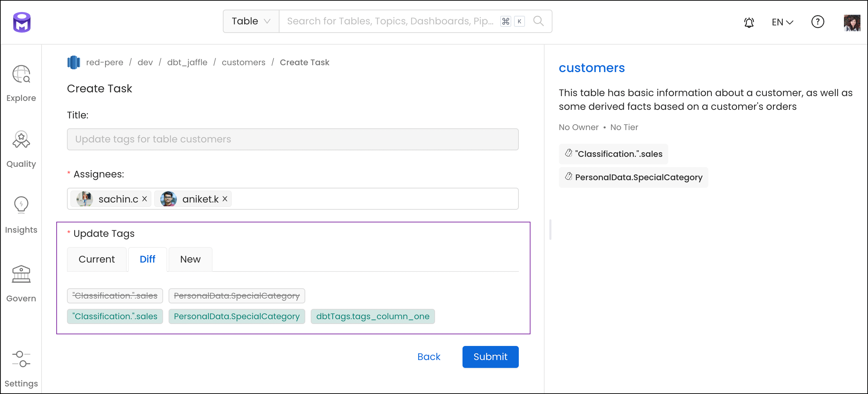The width and height of the screenshot is (868, 394).
Task: Click aniket.k avatar in Assignees
Action: (x=168, y=199)
